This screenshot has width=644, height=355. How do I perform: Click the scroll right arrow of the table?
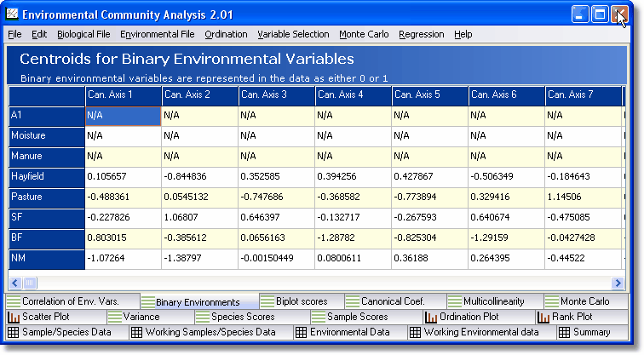618,283
